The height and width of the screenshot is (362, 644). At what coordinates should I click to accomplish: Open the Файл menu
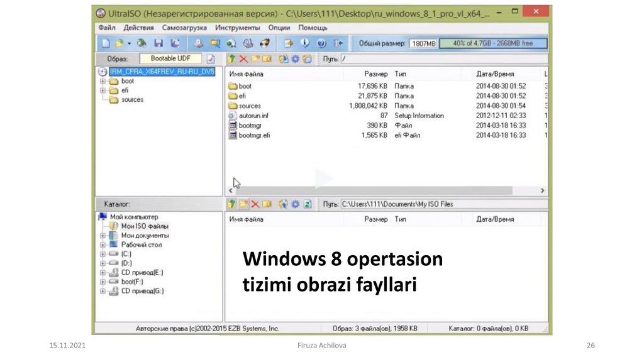coord(107,28)
